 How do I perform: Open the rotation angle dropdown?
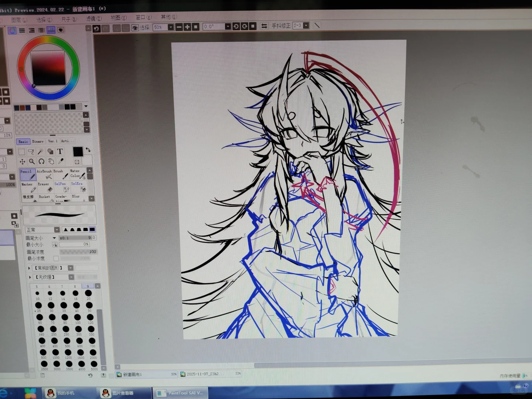[228, 26]
